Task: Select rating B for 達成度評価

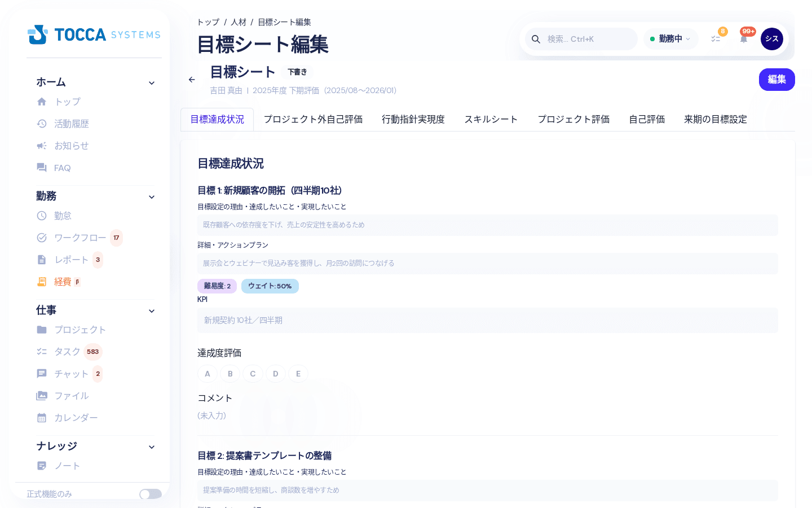Action: point(230,374)
